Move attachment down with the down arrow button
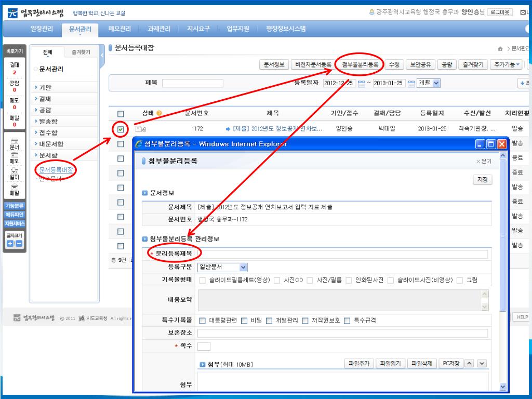Screen dimensions: 532x399 point(482,363)
